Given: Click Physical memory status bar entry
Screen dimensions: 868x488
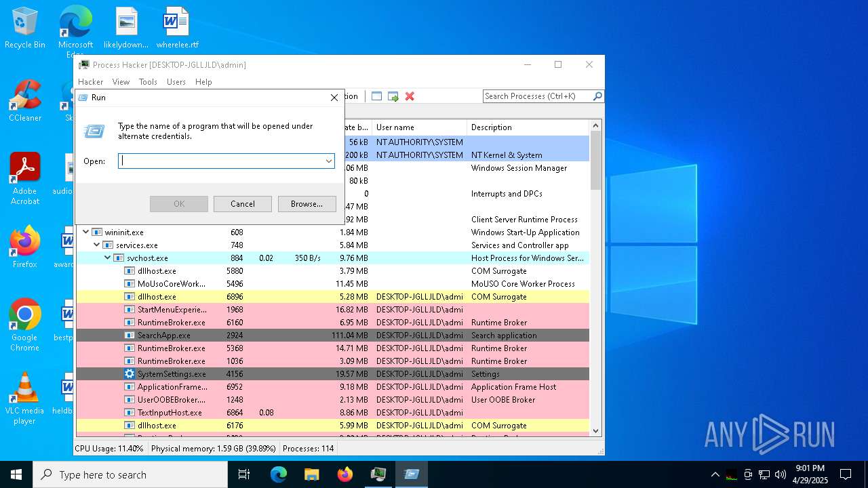Looking at the screenshot, I should pyautogui.click(x=213, y=449).
